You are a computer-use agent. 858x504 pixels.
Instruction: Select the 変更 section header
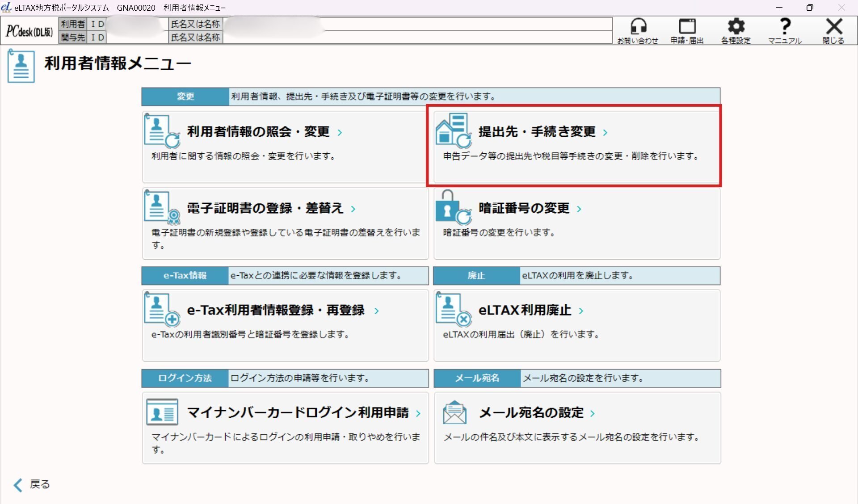point(184,96)
